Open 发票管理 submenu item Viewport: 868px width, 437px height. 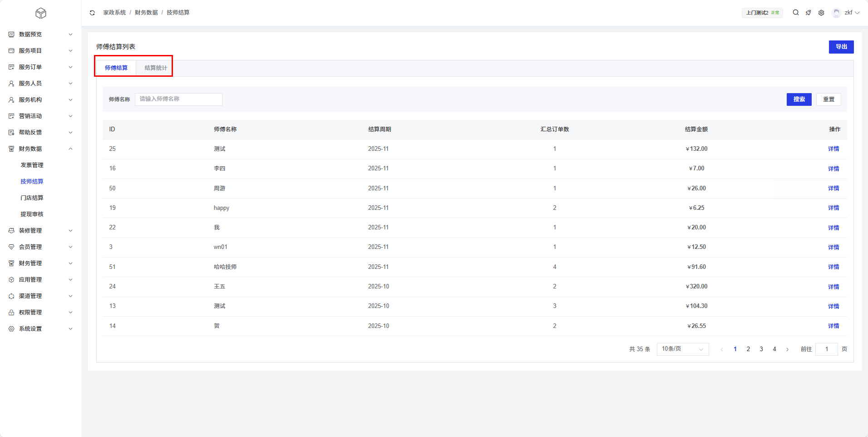click(32, 165)
